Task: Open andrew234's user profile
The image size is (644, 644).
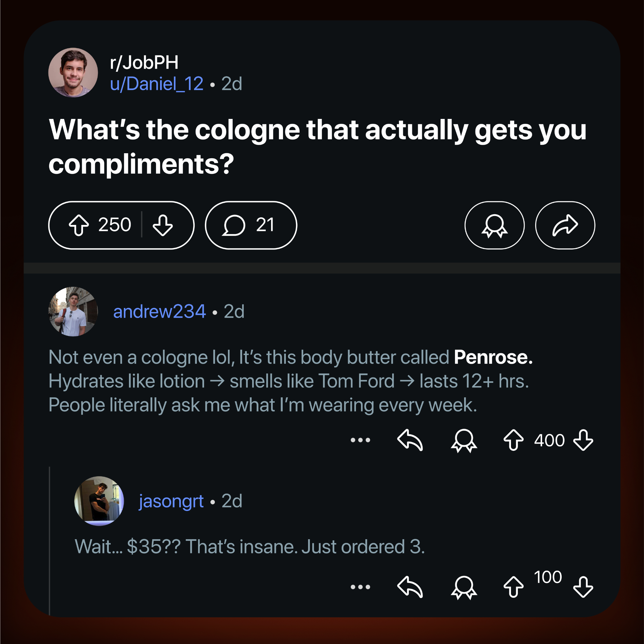Action: click(159, 311)
